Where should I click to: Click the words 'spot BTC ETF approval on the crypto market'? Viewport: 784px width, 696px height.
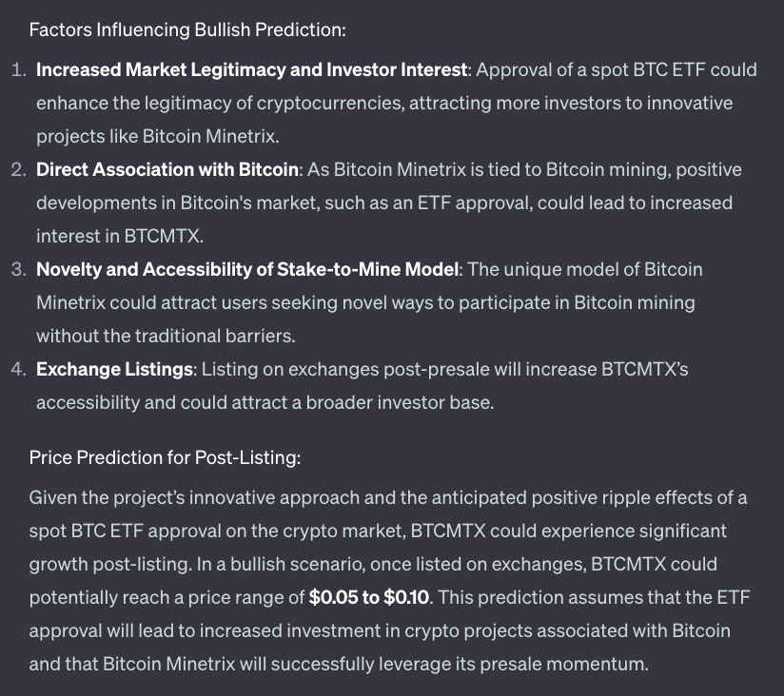[216, 532]
